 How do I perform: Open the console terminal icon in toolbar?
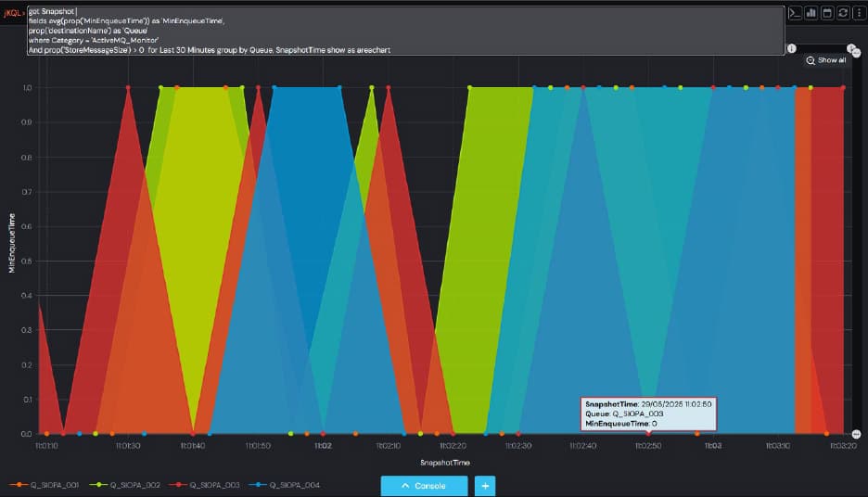(x=795, y=13)
